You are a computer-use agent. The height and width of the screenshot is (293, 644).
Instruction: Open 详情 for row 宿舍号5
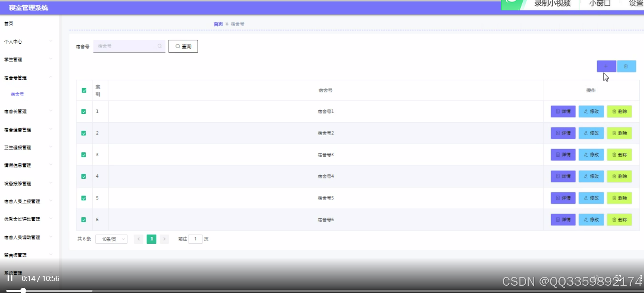pyautogui.click(x=563, y=198)
